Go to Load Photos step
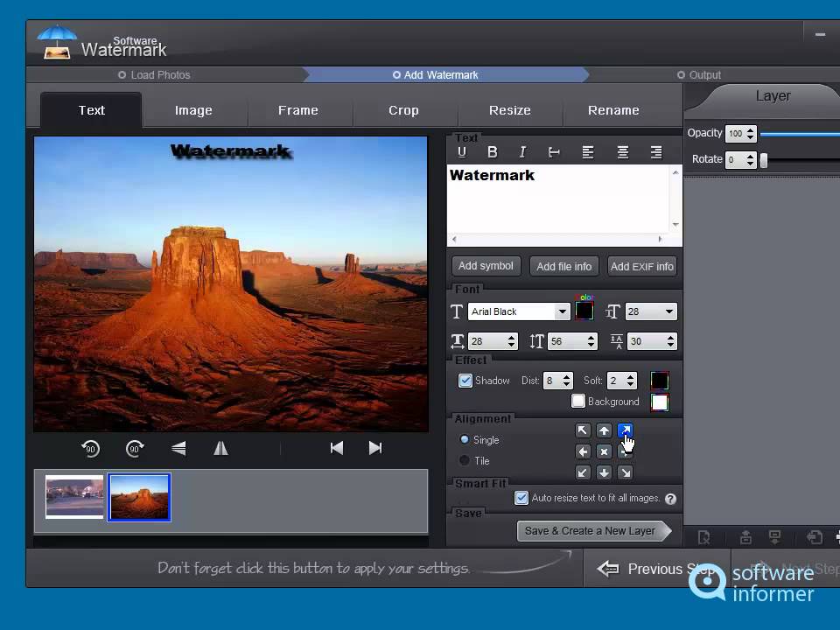 pyautogui.click(x=154, y=75)
